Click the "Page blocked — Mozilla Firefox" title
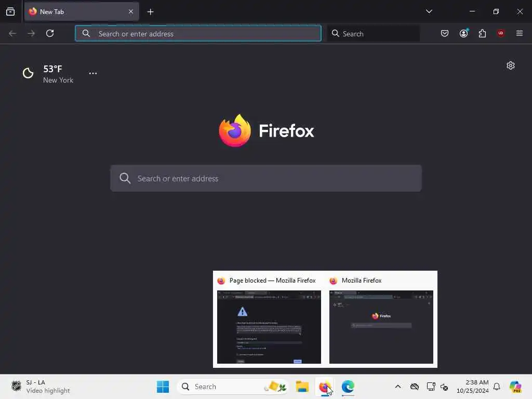532x399 pixels. (x=272, y=281)
